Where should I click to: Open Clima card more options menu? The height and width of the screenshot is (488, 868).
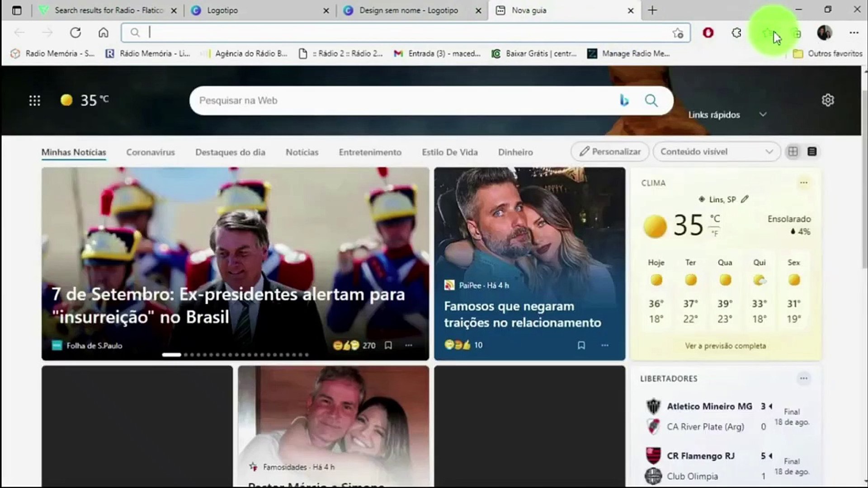tap(803, 183)
